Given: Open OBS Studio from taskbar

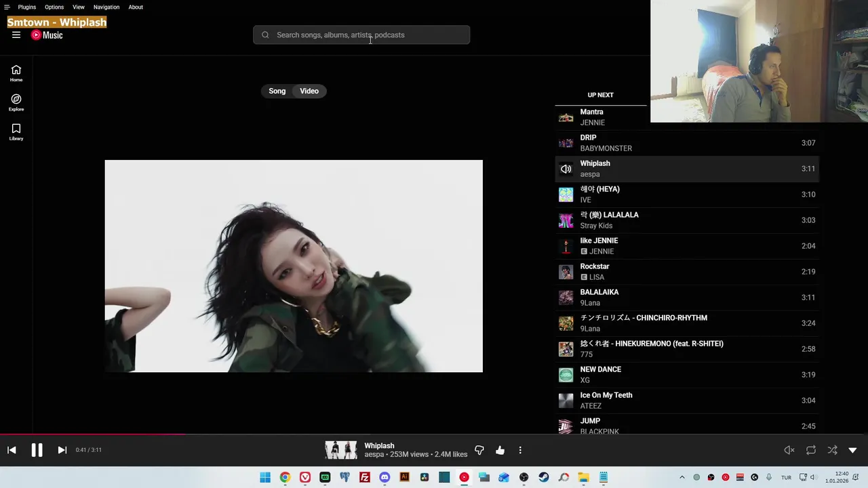Looking at the screenshot, I should click(x=524, y=477).
